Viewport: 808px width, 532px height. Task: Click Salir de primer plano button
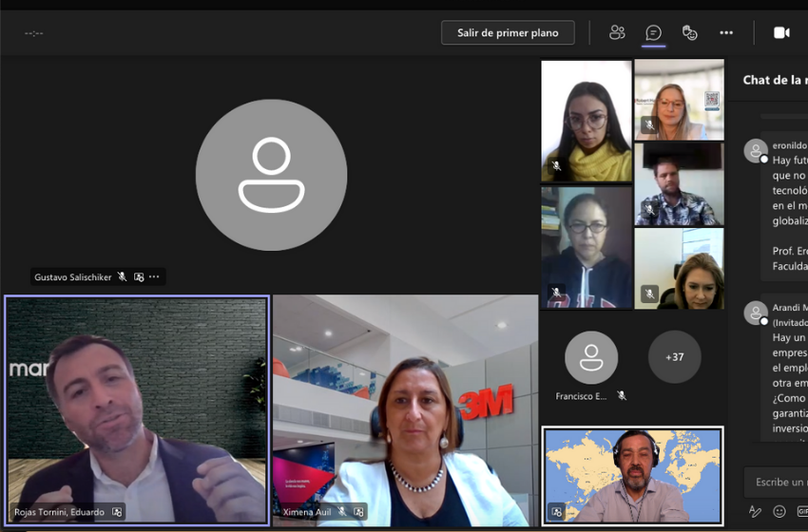coord(508,32)
